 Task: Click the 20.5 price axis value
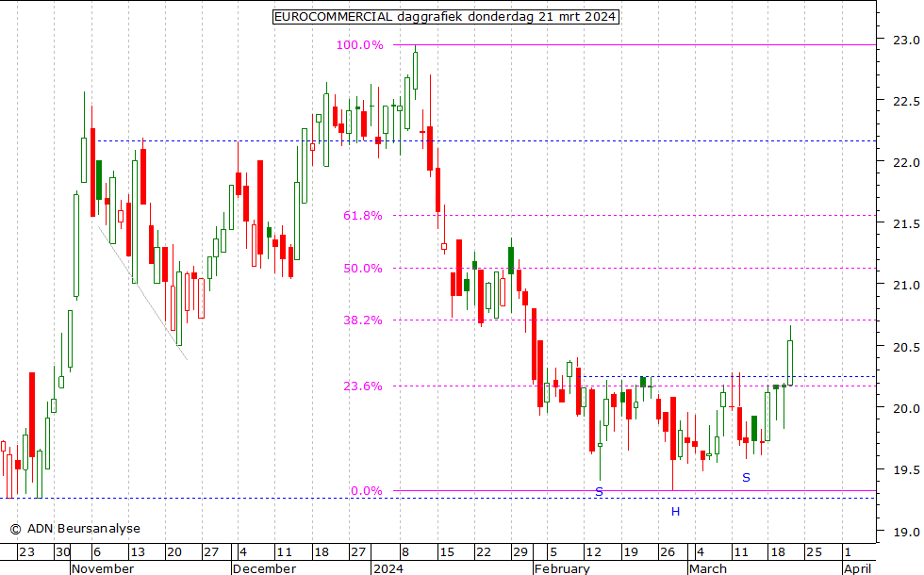(x=906, y=348)
